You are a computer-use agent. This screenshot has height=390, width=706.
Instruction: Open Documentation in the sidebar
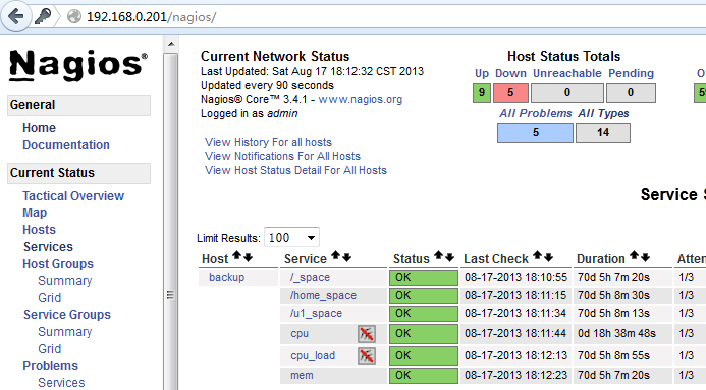click(66, 145)
